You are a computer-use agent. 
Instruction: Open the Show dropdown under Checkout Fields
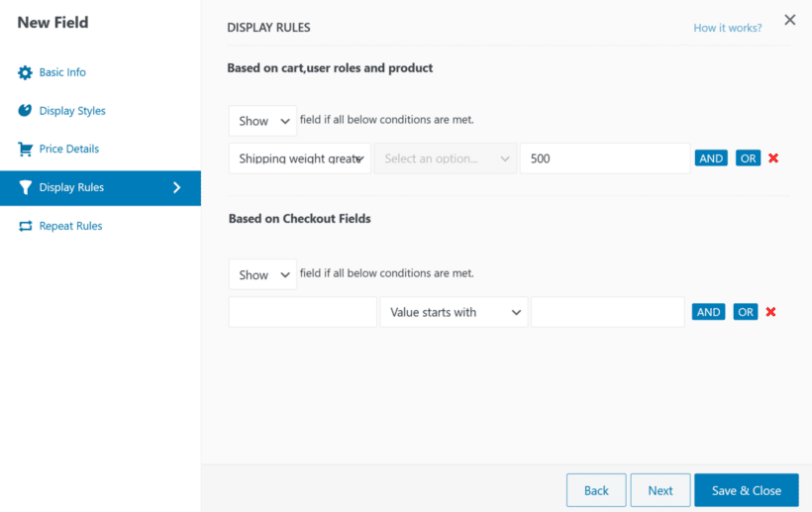click(x=262, y=274)
